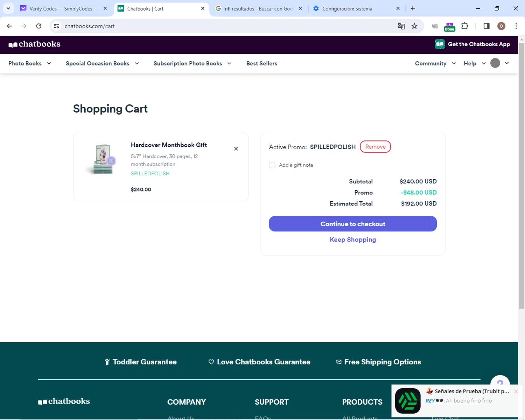
Task: Click the page vertical scrollbar
Action: (x=521, y=175)
